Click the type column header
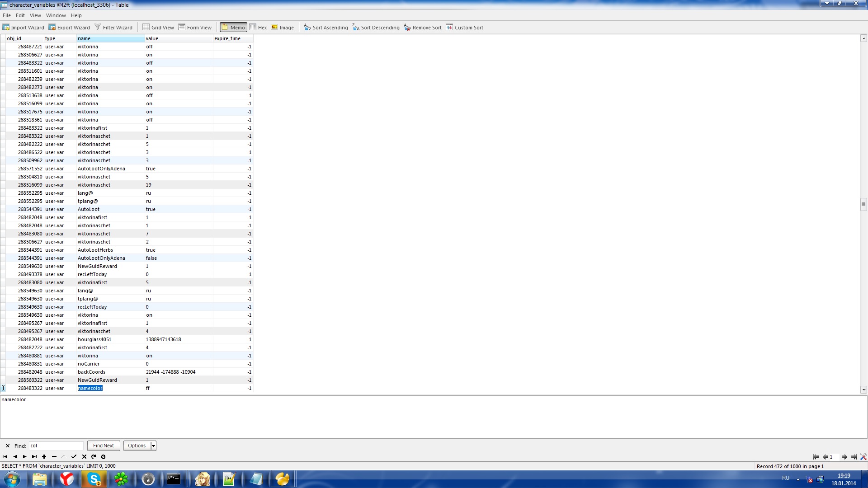Viewport: 868px width, 488px height. pos(60,38)
